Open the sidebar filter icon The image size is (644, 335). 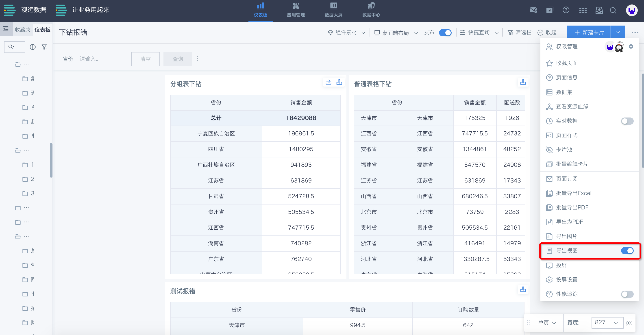tap(44, 47)
